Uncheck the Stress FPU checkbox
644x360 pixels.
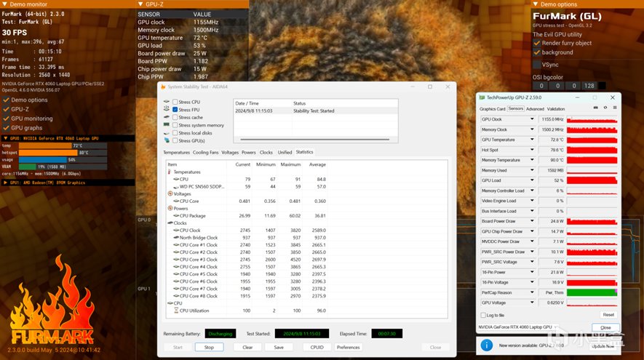175,110
